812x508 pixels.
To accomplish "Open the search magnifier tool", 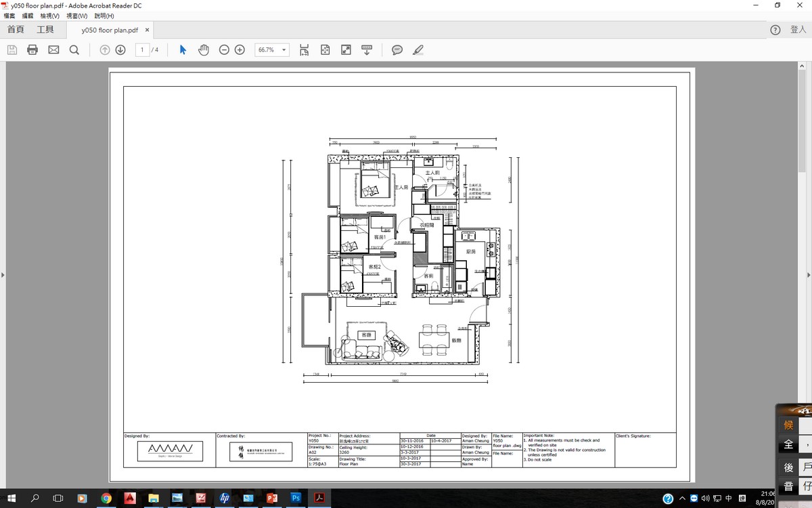I will pos(74,49).
